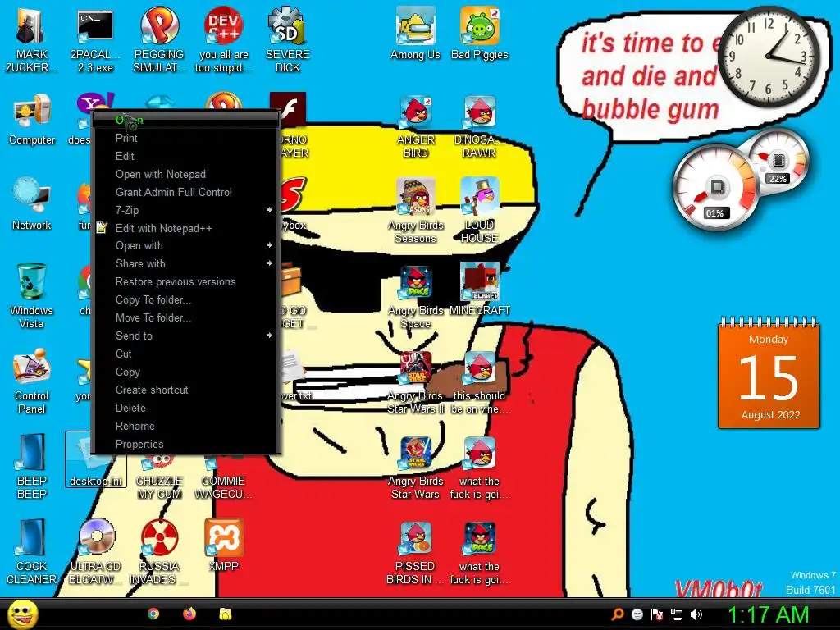840x630 pixels.
Task: Open PEGGING SIMULAT desktop icon
Action: (159, 40)
